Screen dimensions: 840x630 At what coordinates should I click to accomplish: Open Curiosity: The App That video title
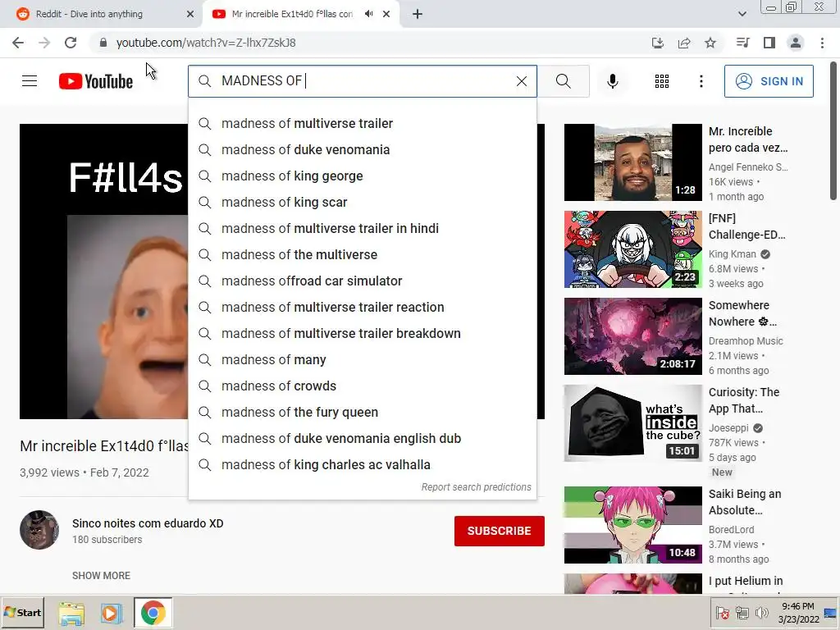pyautogui.click(x=744, y=400)
